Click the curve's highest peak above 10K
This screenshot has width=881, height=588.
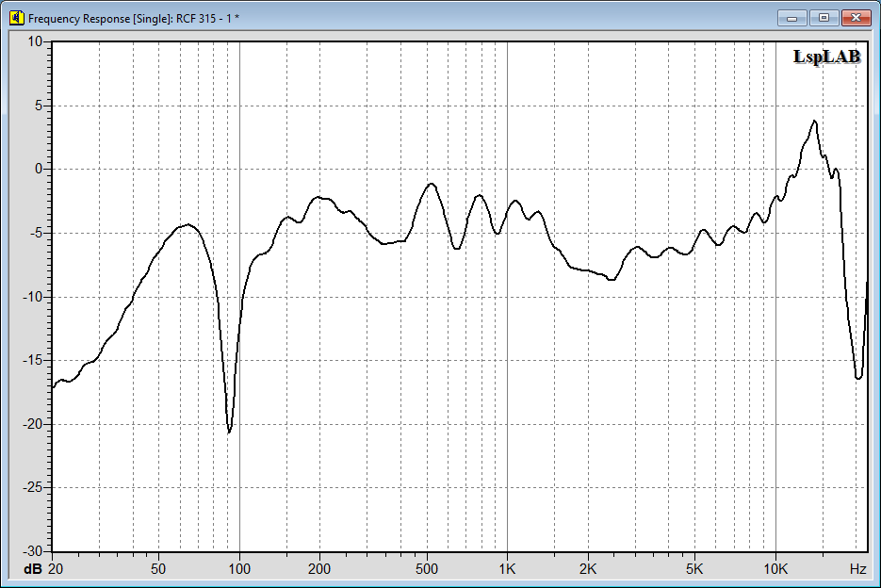[x=814, y=122]
